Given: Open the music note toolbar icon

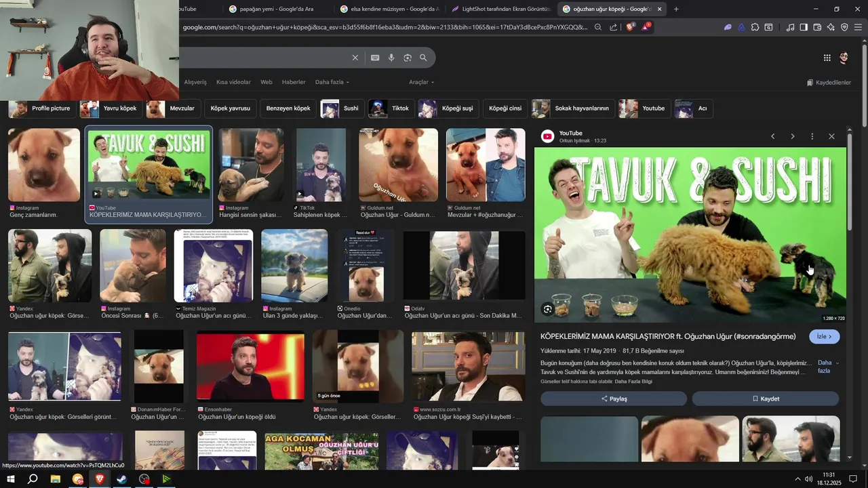Looking at the screenshot, I should (x=790, y=27).
